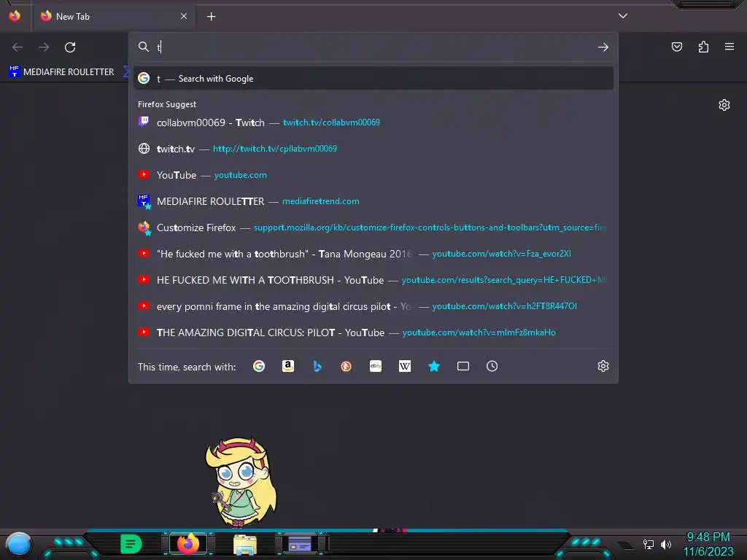Open twitch.tv cpllabvm00069 suggestion
The width and height of the screenshot is (747, 560).
click(x=373, y=149)
